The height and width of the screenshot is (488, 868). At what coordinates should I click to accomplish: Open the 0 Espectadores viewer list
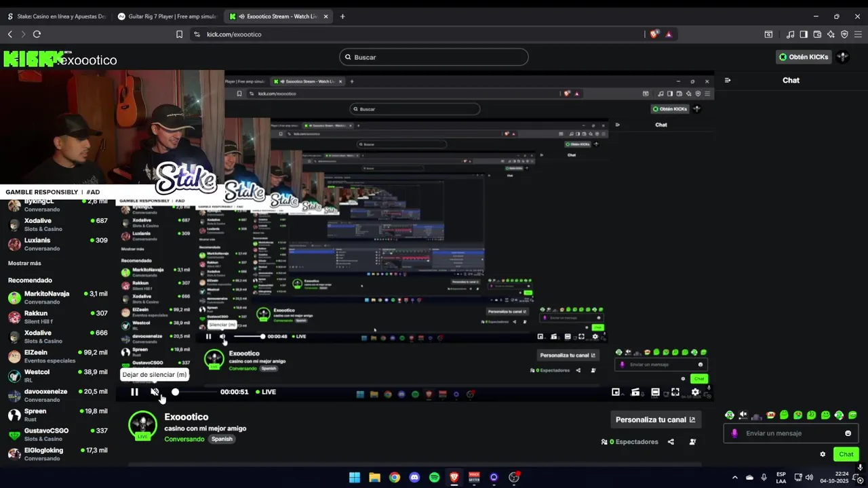(629, 442)
